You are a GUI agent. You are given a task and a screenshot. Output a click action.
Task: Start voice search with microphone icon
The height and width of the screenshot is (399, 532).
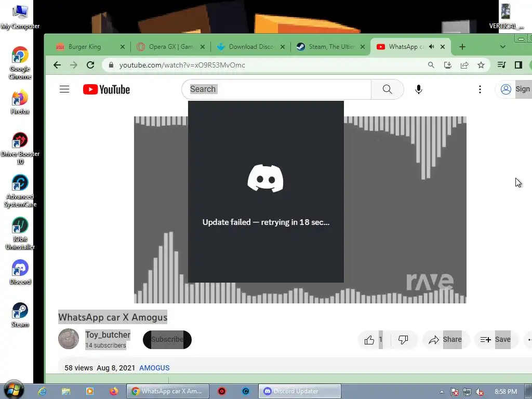(x=419, y=89)
